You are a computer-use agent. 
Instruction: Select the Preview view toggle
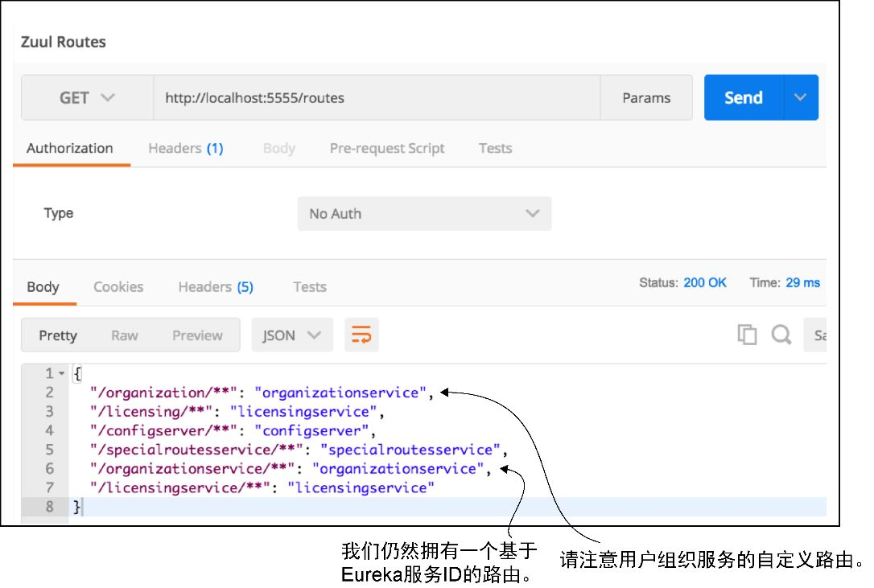coord(197,335)
